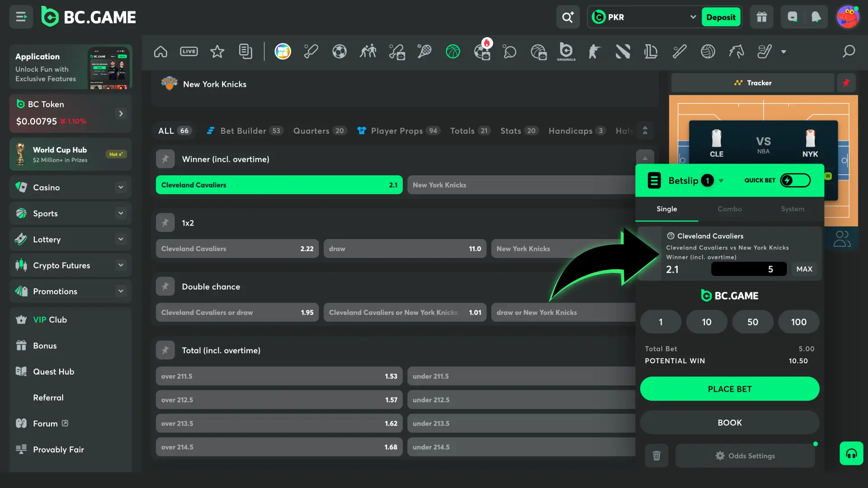Open the WC26 World Cup icon
The image size is (868, 488).
pyautogui.click(x=283, y=52)
